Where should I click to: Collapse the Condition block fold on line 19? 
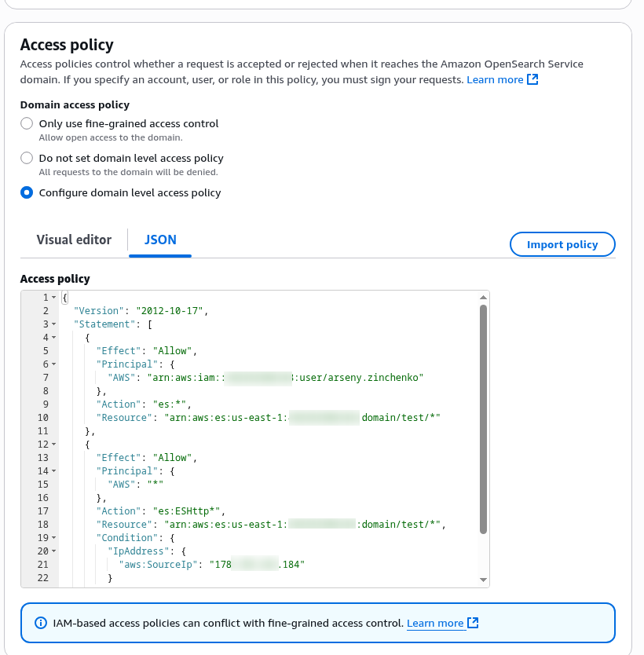click(54, 538)
